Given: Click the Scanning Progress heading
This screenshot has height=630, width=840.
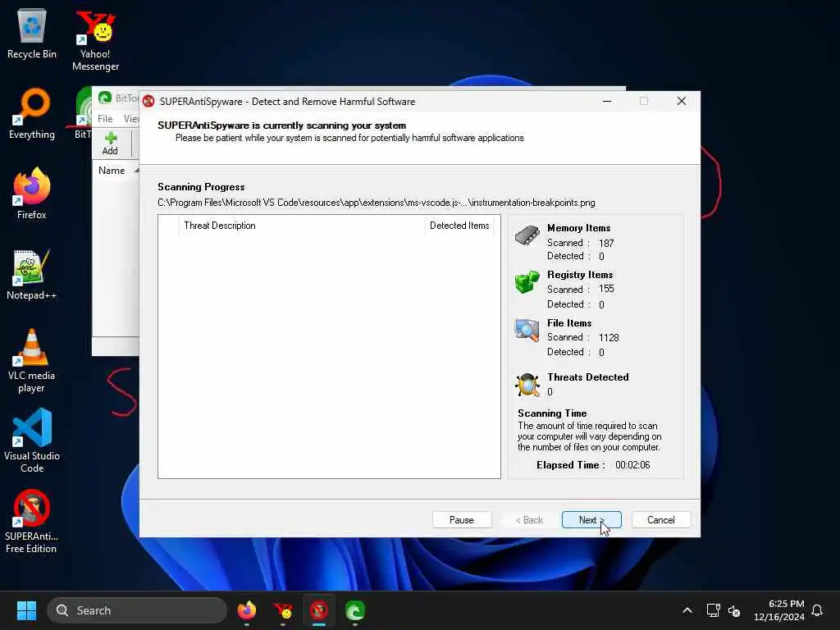Looking at the screenshot, I should 201,187.
